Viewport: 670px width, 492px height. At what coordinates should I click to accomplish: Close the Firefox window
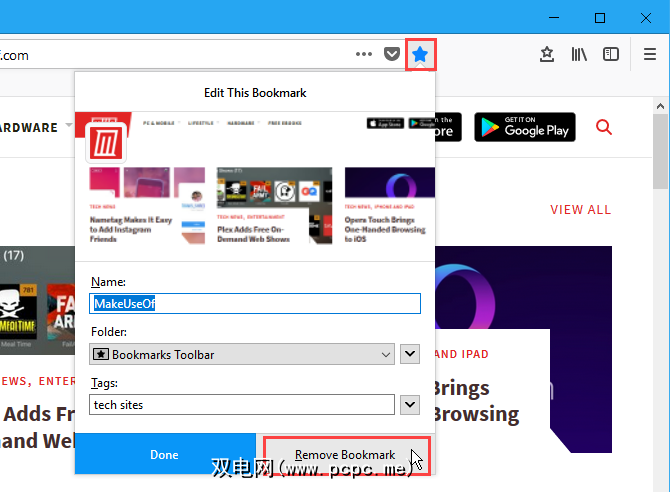point(646,18)
